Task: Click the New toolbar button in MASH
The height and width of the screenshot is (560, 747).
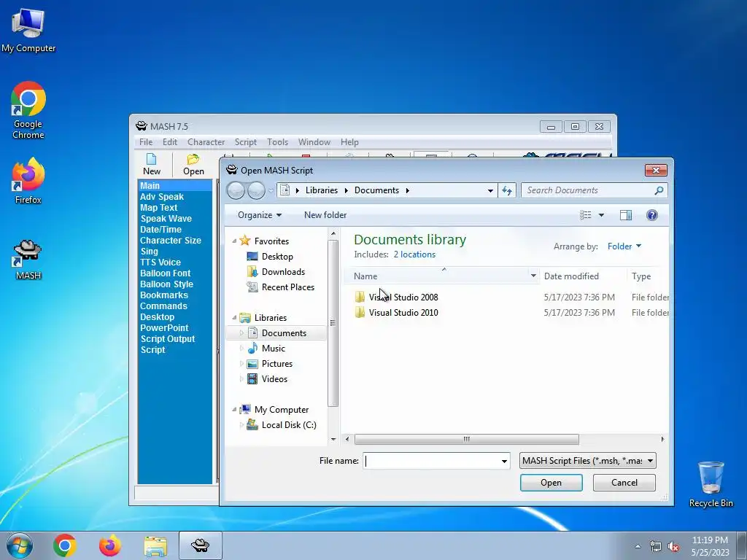Action: pyautogui.click(x=152, y=165)
